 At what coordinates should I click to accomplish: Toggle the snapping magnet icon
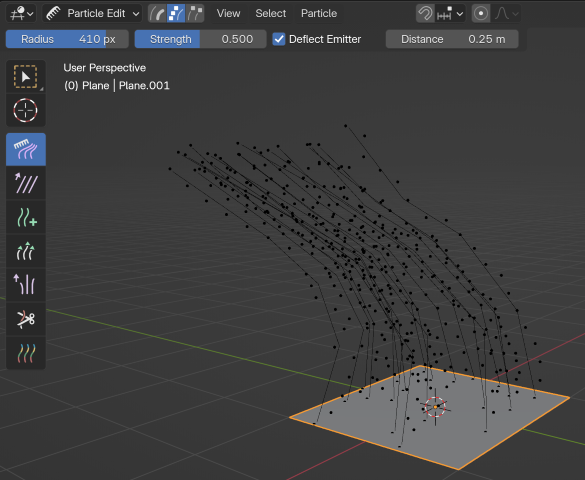pos(425,14)
